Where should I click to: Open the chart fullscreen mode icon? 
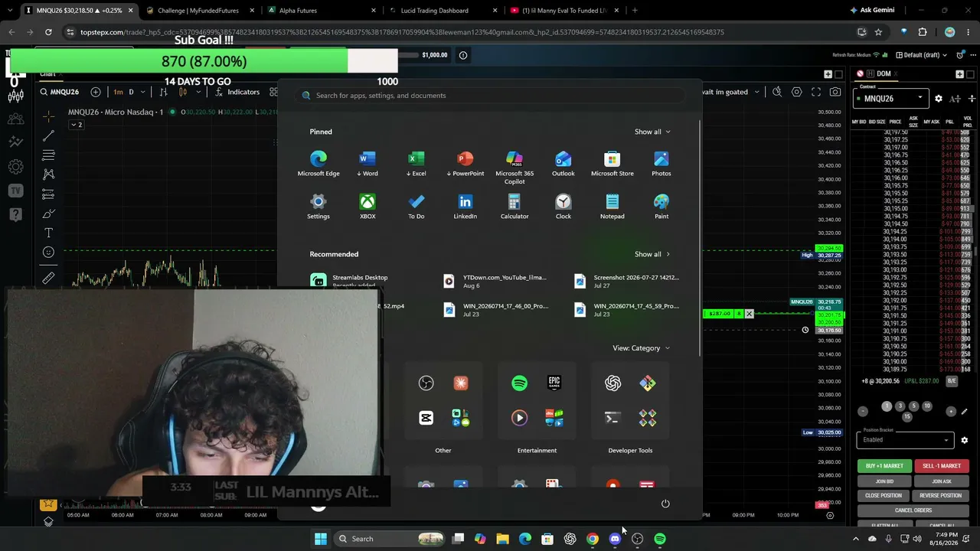[816, 92]
